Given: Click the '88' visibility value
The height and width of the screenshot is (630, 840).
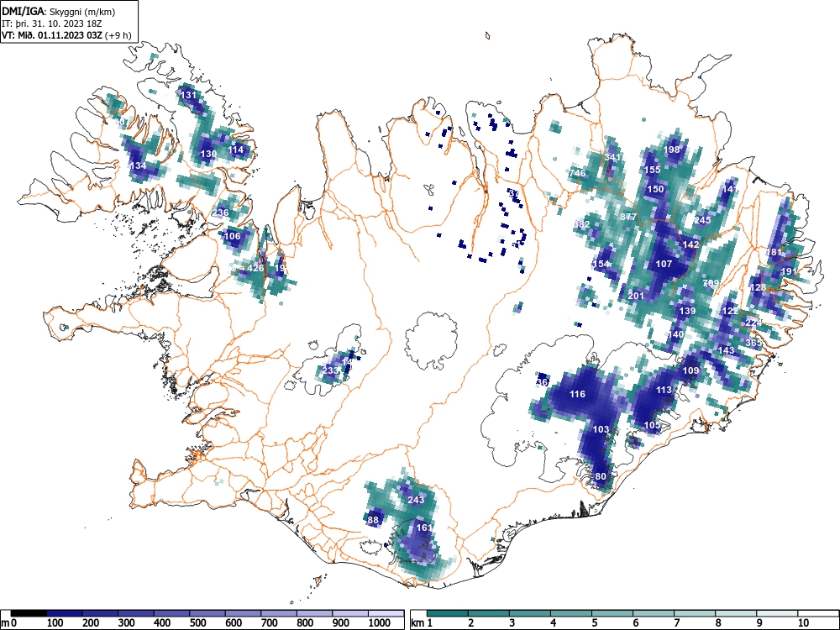Looking at the screenshot, I should (374, 520).
